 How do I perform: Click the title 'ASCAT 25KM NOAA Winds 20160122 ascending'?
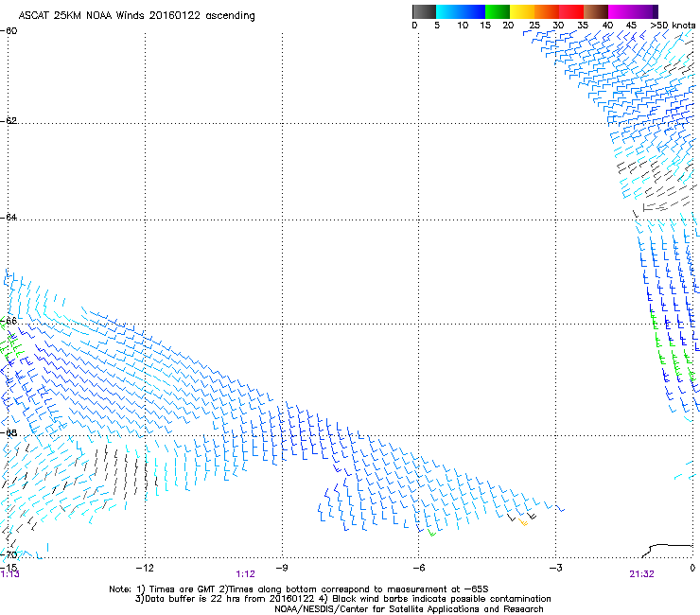tap(136, 16)
